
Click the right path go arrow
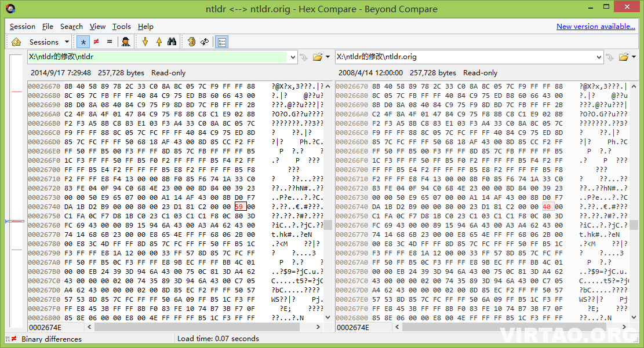point(610,57)
